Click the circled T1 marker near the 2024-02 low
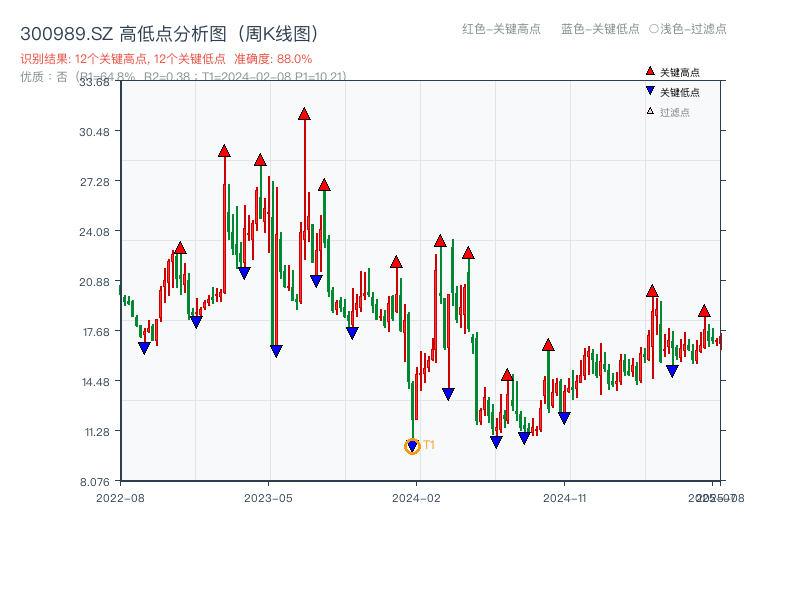 (x=412, y=445)
